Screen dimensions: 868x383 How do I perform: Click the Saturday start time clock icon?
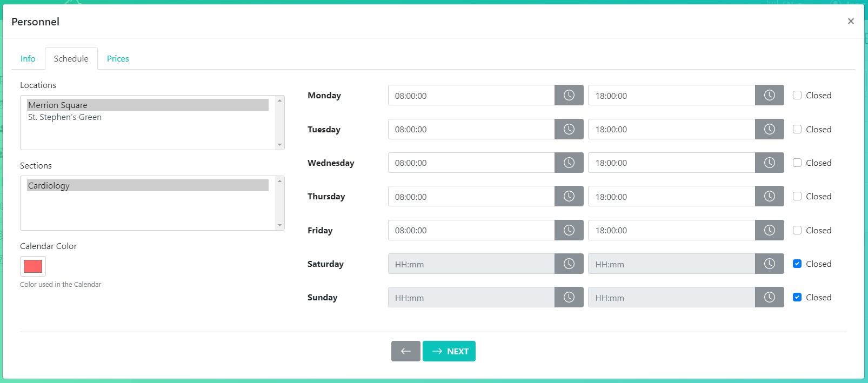pyautogui.click(x=569, y=264)
